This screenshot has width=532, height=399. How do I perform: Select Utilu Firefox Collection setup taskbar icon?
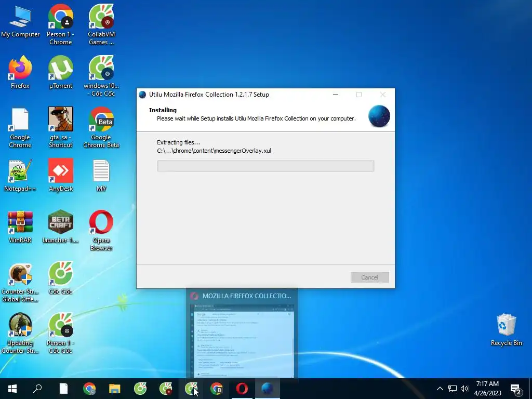268,389
